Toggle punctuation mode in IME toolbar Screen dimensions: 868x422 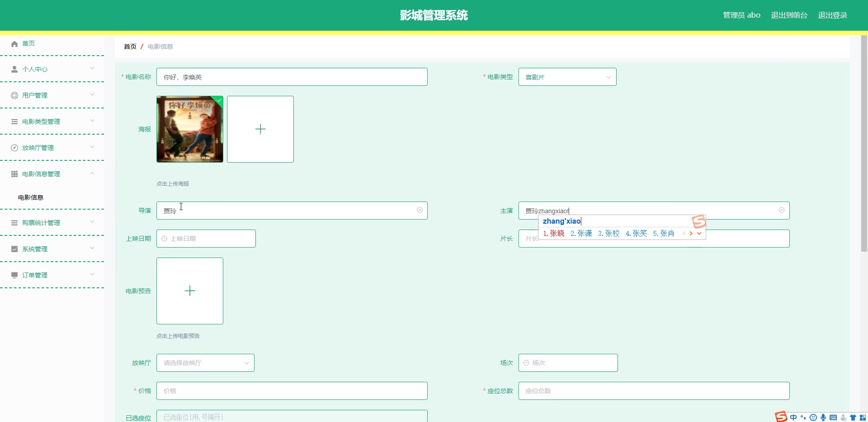(803, 417)
